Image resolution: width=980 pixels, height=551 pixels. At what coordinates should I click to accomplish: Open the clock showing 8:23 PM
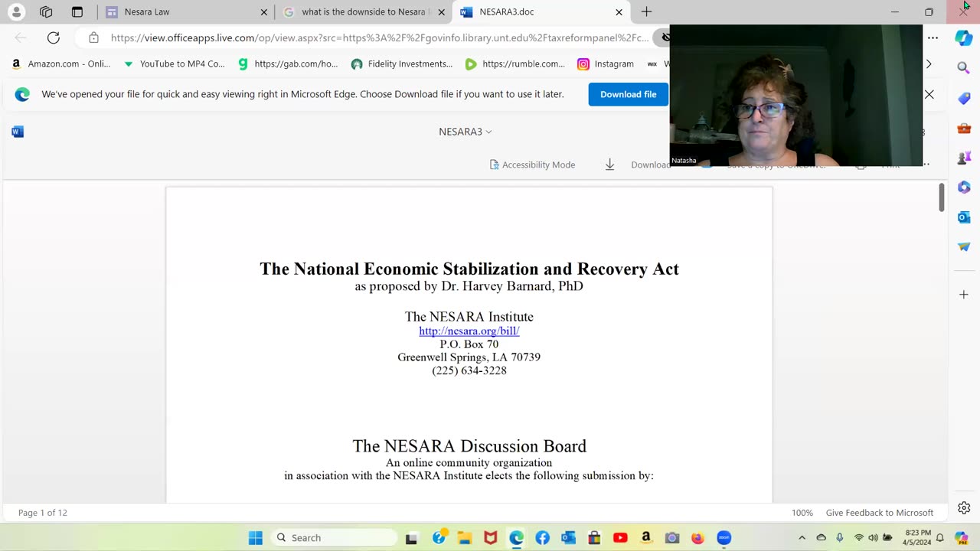click(917, 538)
